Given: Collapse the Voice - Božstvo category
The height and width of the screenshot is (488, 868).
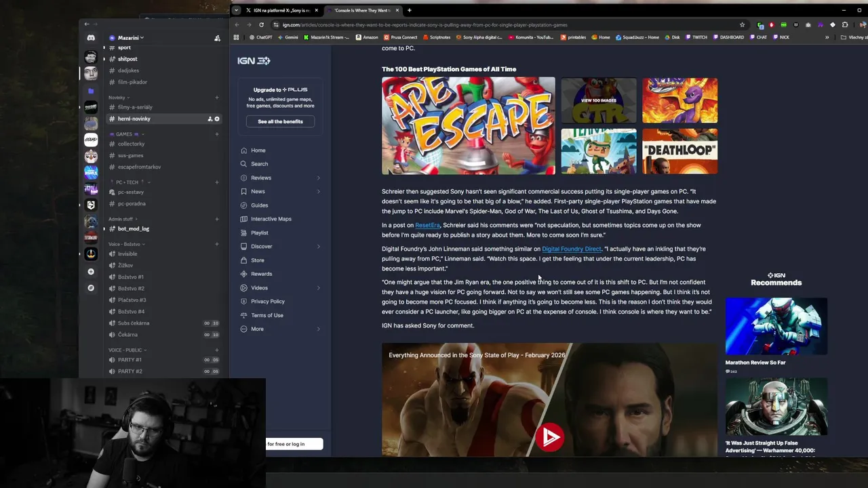Looking at the screenshot, I should tap(126, 244).
